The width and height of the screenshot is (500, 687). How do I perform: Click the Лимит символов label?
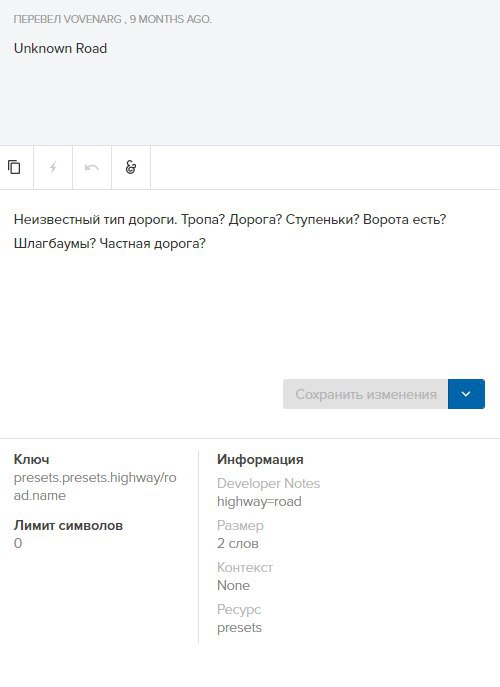[x=68, y=525]
